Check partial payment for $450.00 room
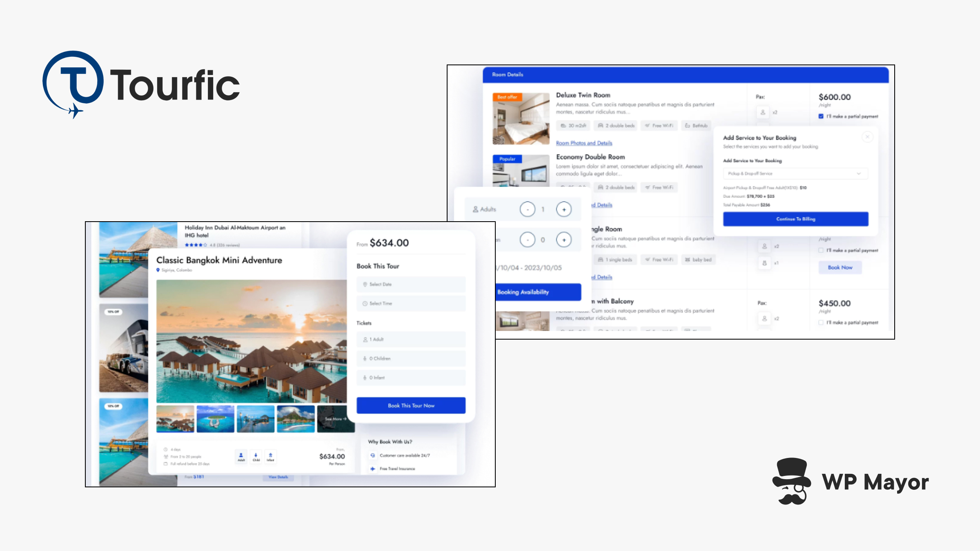Screen dimensions: 980x551 point(821,322)
